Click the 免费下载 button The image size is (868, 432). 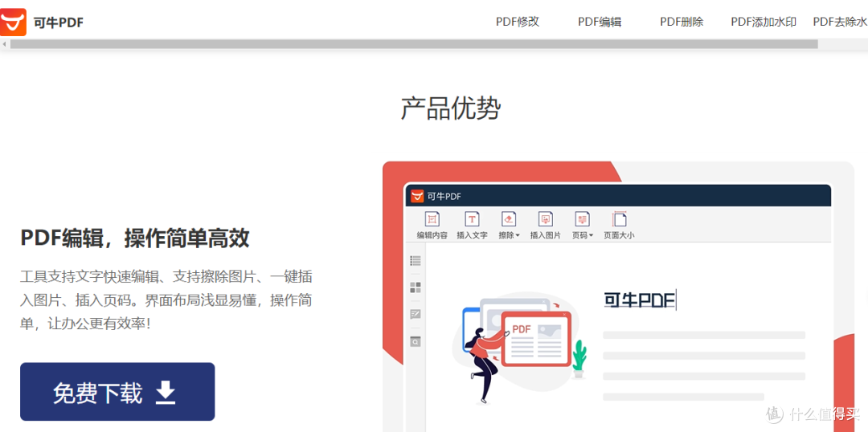point(117,392)
